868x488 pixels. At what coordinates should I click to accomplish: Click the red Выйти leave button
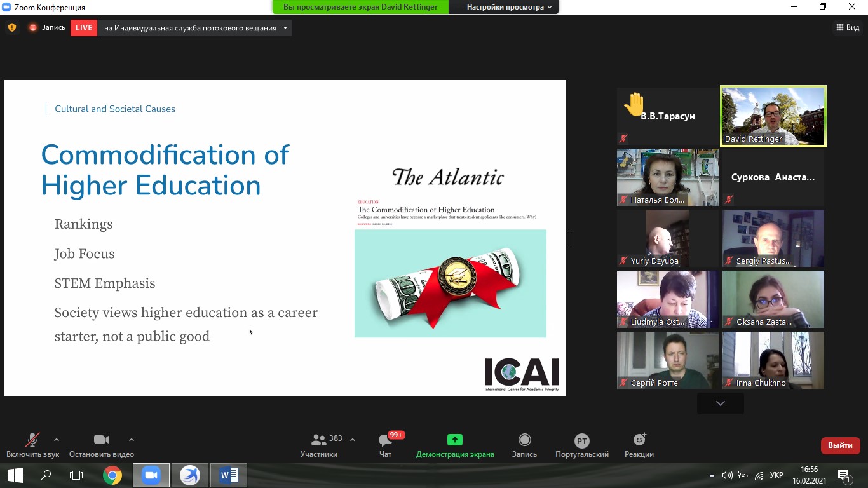(x=840, y=445)
